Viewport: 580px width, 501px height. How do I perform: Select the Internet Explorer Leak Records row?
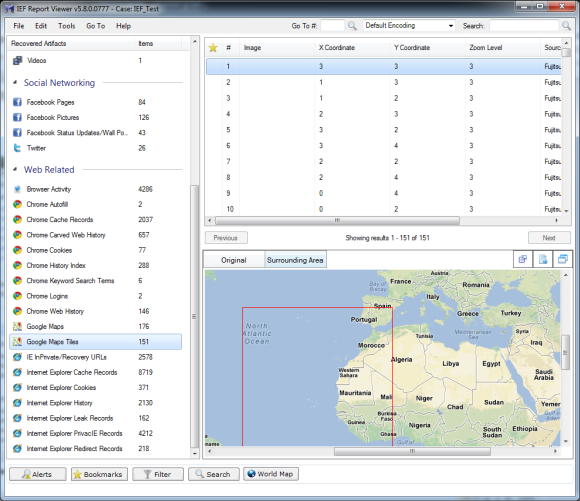pyautogui.click(x=95, y=418)
